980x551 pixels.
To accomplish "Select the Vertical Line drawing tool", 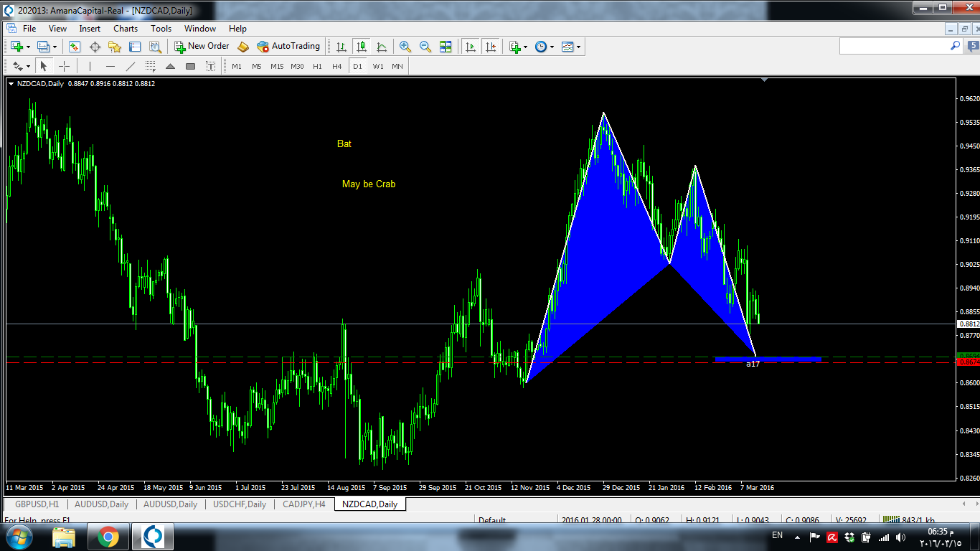I will [x=90, y=66].
